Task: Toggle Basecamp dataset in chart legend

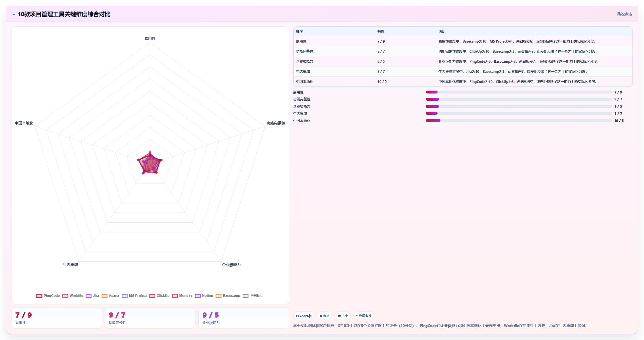Action: coord(228,296)
